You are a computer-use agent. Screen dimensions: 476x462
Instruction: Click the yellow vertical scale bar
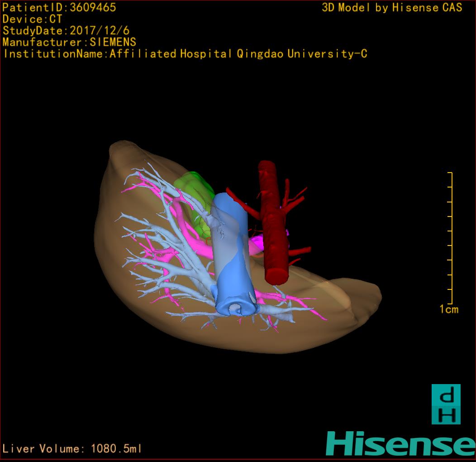click(x=451, y=238)
